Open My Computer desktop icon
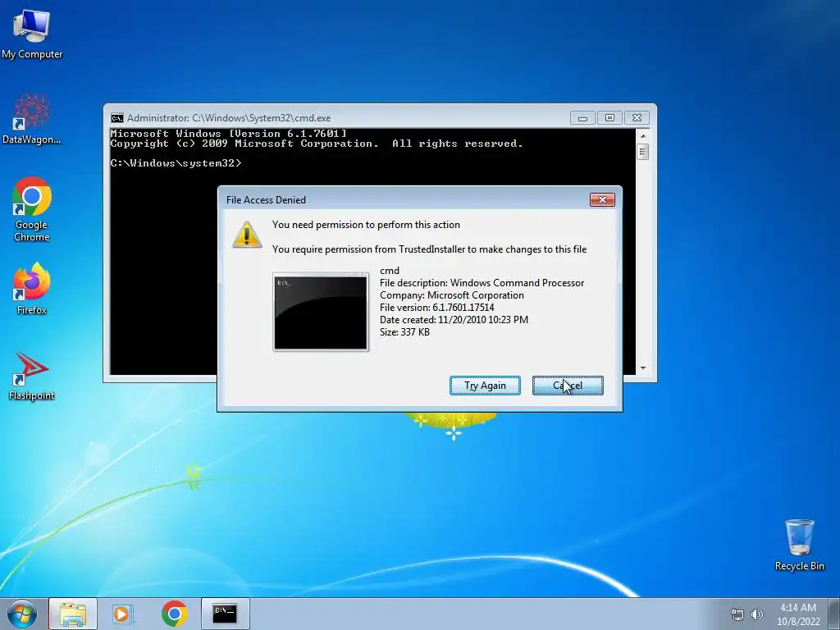This screenshot has height=630, width=840. click(32, 34)
